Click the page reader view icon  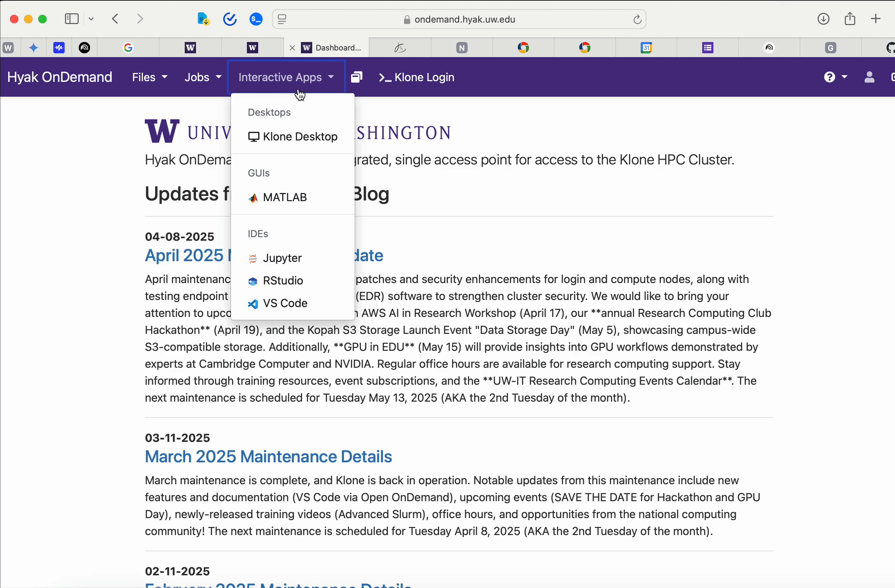point(282,19)
